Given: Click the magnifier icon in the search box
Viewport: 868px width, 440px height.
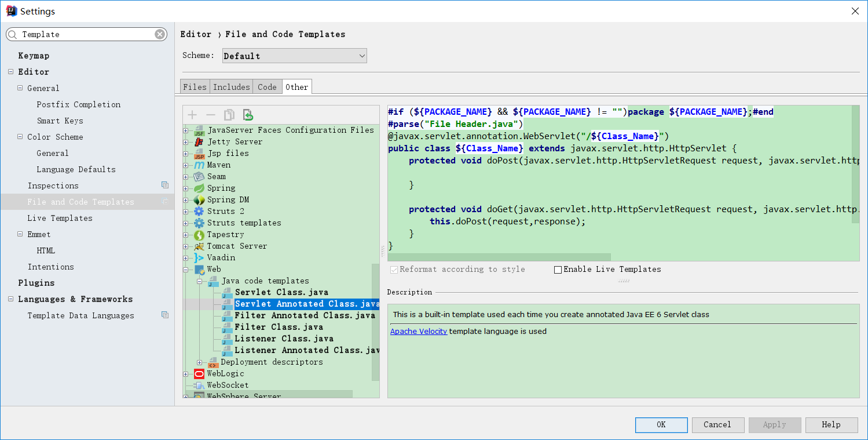Looking at the screenshot, I should tap(13, 34).
